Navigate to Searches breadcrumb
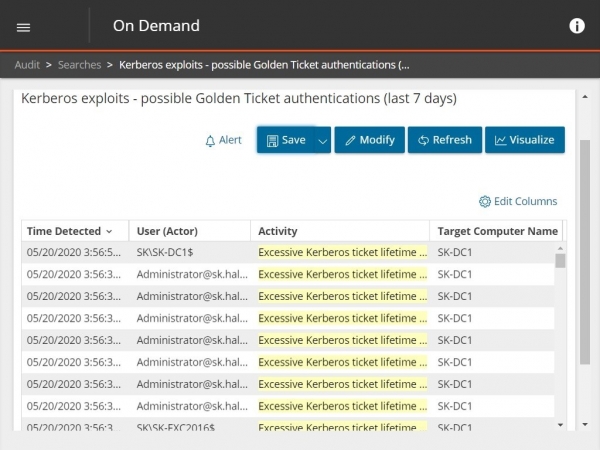This screenshot has height=450, width=600. (79, 65)
